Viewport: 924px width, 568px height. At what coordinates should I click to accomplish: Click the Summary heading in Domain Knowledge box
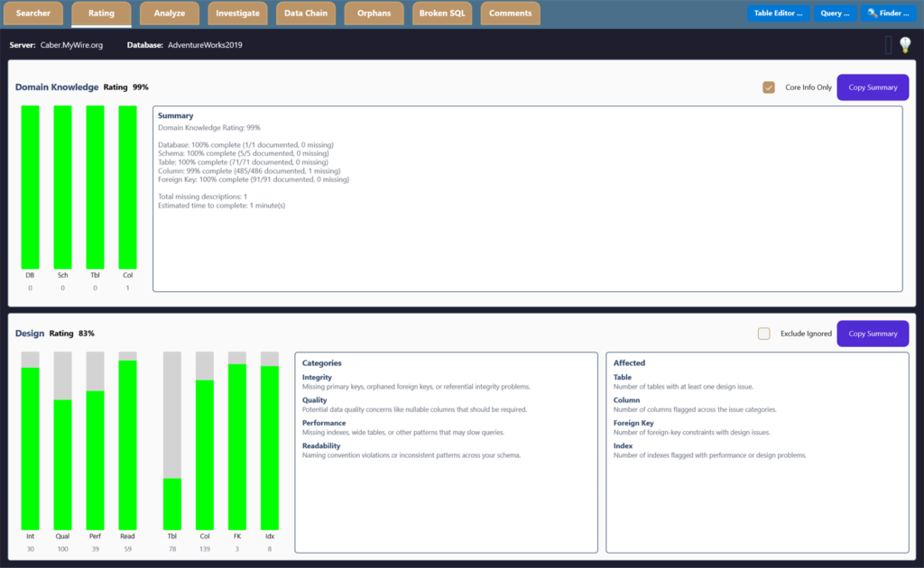(176, 116)
